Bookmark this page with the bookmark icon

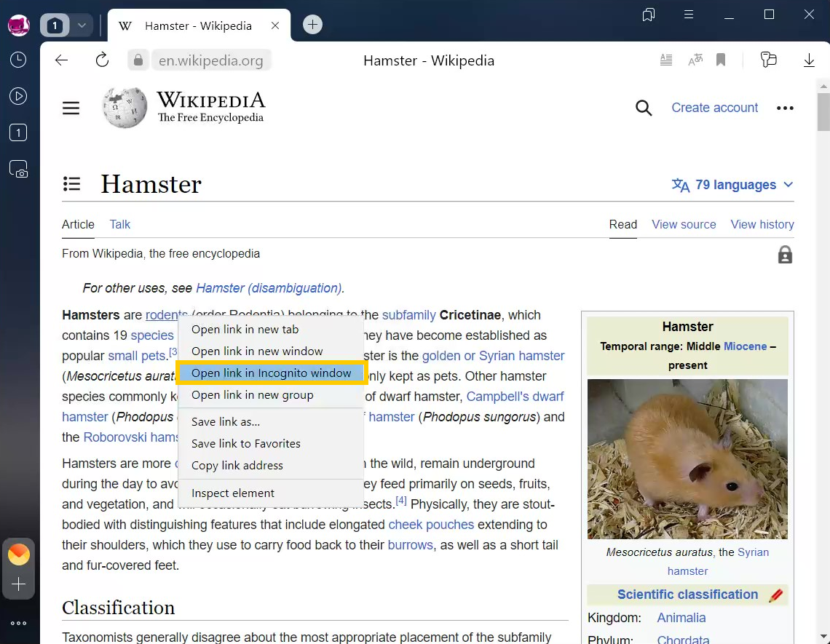[x=721, y=60]
